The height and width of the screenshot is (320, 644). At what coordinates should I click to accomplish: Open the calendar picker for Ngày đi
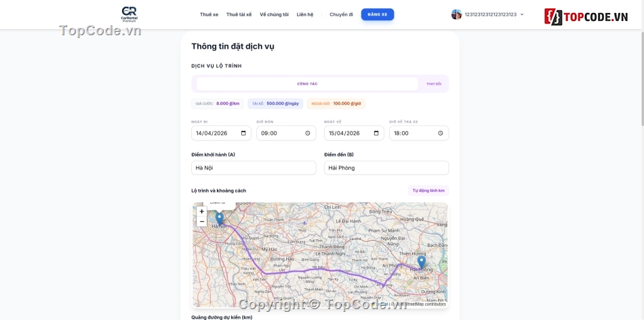point(243,133)
